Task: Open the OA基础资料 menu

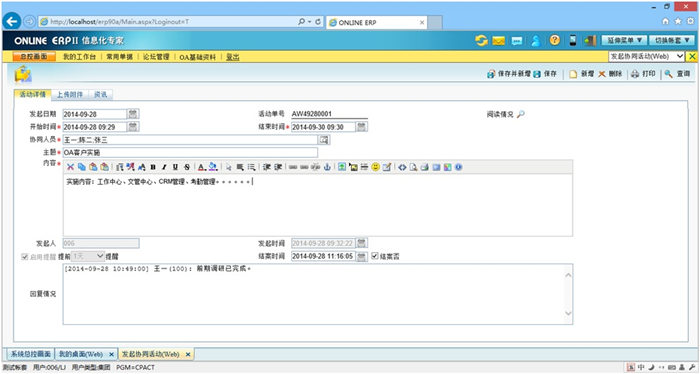Action: click(197, 57)
